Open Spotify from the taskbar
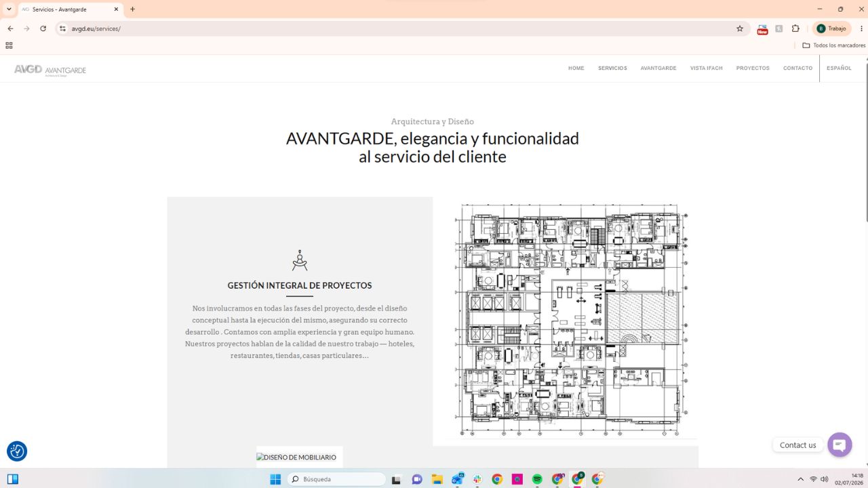The image size is (868, 488). pyautogui.click(x=537, y=479)
